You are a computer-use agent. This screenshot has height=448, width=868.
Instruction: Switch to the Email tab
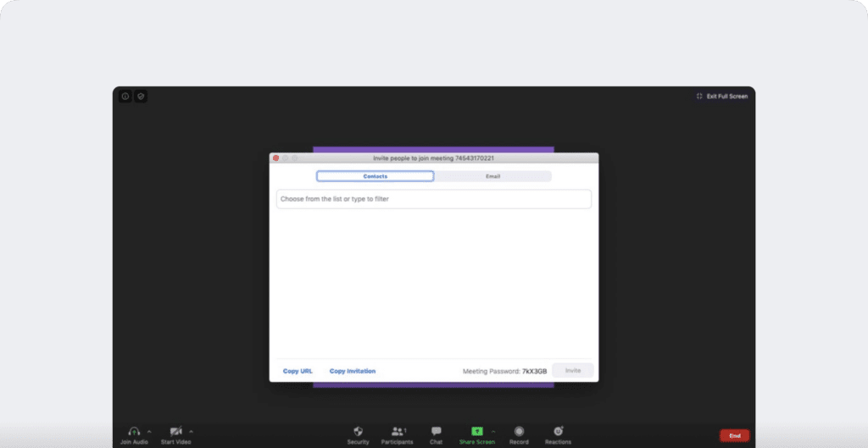[x=492, y=176]
